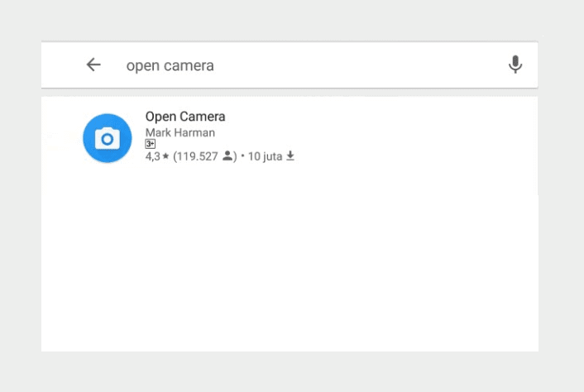Click the 4,3 star rating text
The image size is (584, 392).
[x=157, y=156]
